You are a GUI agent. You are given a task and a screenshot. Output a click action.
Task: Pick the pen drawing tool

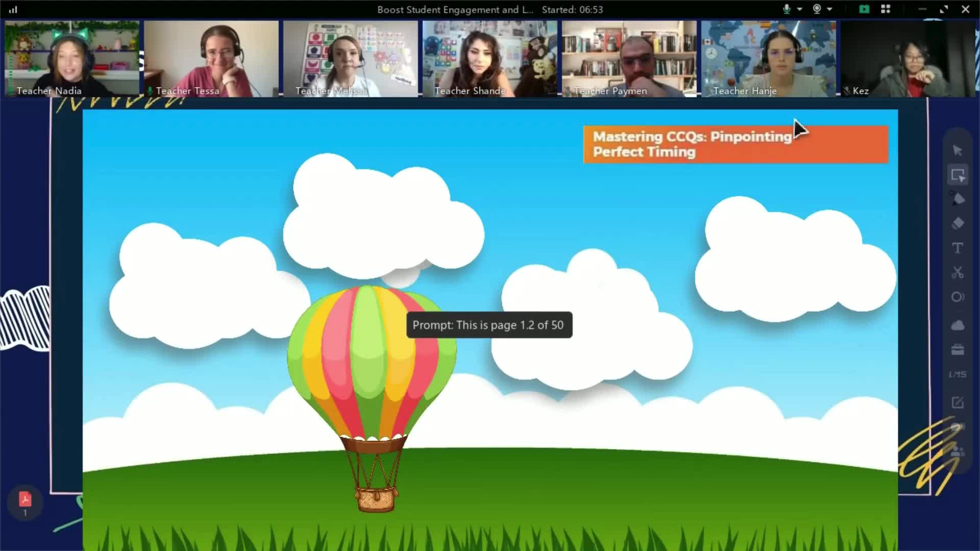(958, 199)
